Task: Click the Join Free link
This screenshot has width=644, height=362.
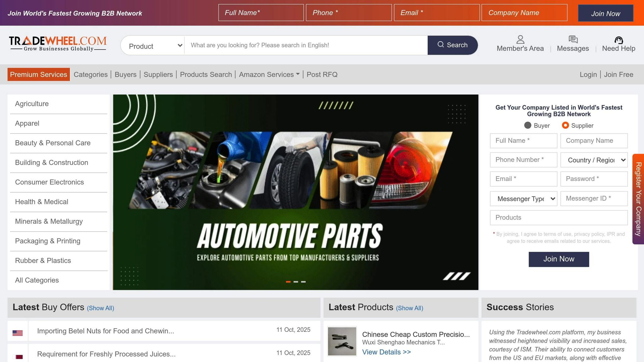Action: pyautogui.click(x=618, y=74)
